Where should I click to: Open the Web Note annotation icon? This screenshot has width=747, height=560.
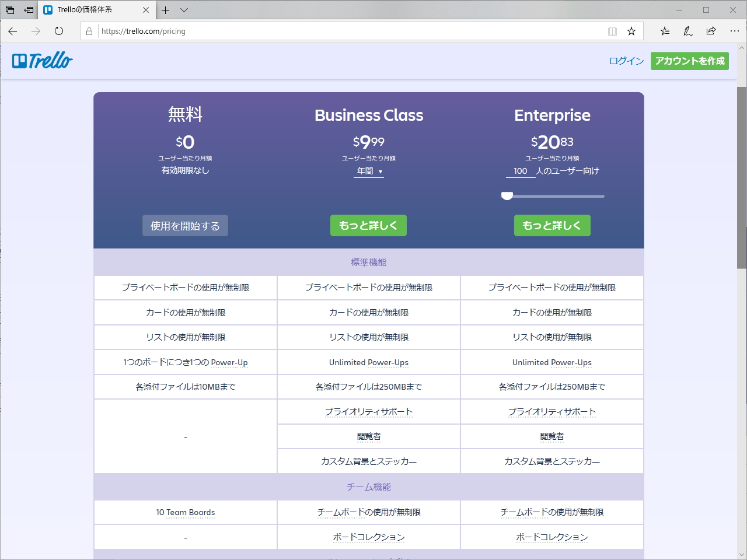(x=687, y=31)
